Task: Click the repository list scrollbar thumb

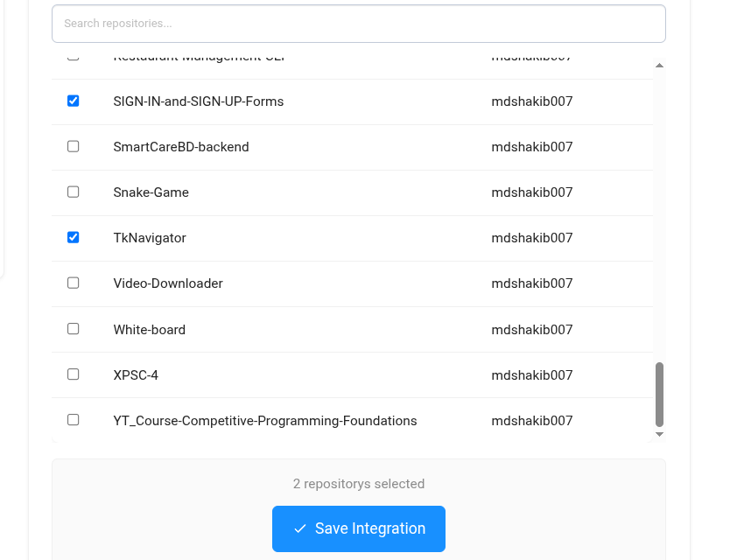Action: [659, 395]
